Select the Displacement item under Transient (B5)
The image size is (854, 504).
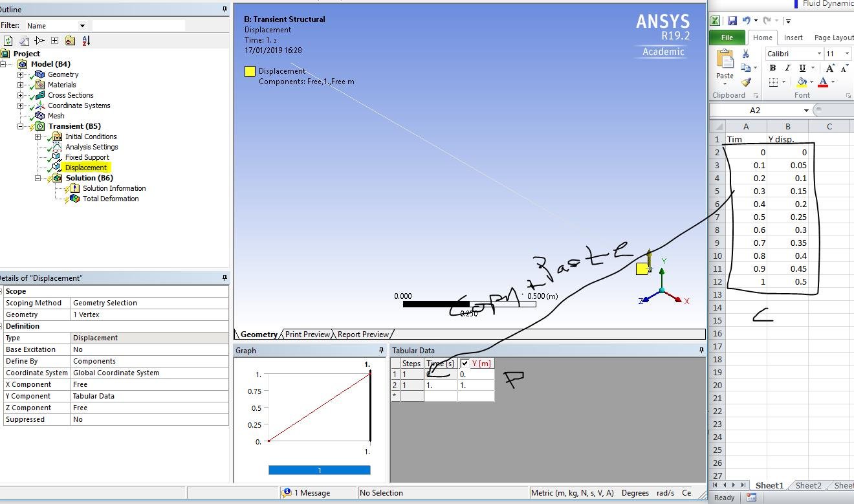click(86, 167)
